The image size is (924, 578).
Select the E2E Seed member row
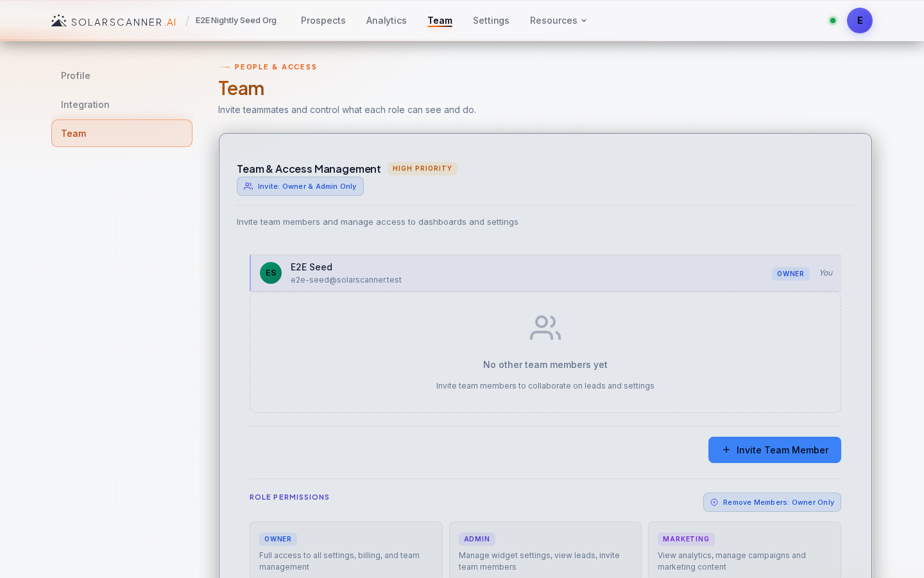(545, 273)
